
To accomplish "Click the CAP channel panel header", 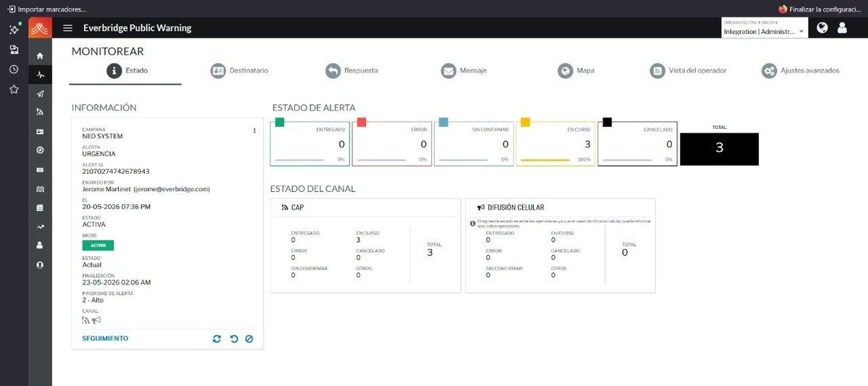I will tap(365, 207).
